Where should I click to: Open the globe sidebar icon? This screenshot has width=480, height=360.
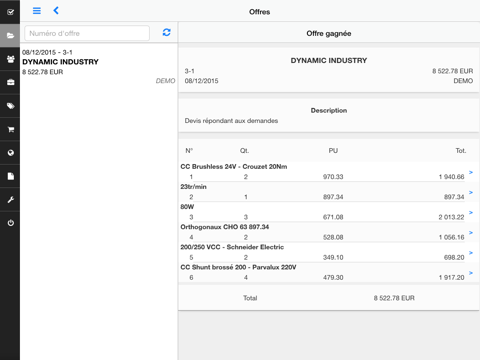(x=10, y=153)
